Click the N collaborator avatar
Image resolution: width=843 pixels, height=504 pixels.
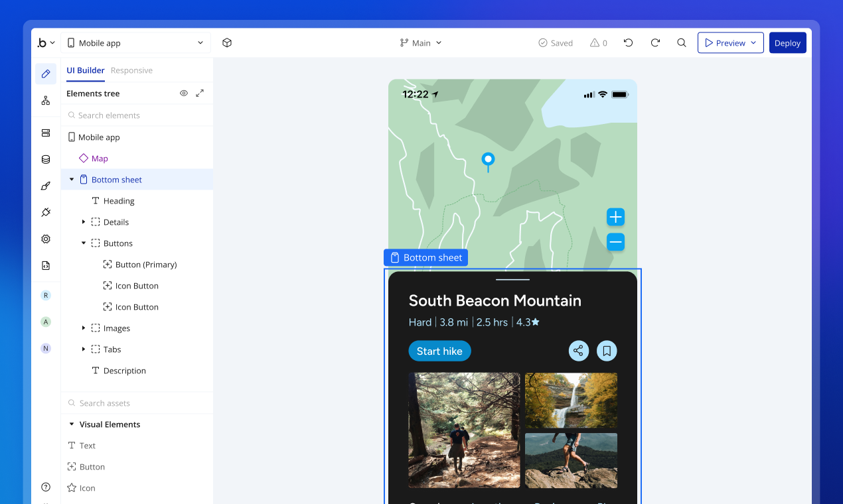pyautogui.click(x=46, y=348)
